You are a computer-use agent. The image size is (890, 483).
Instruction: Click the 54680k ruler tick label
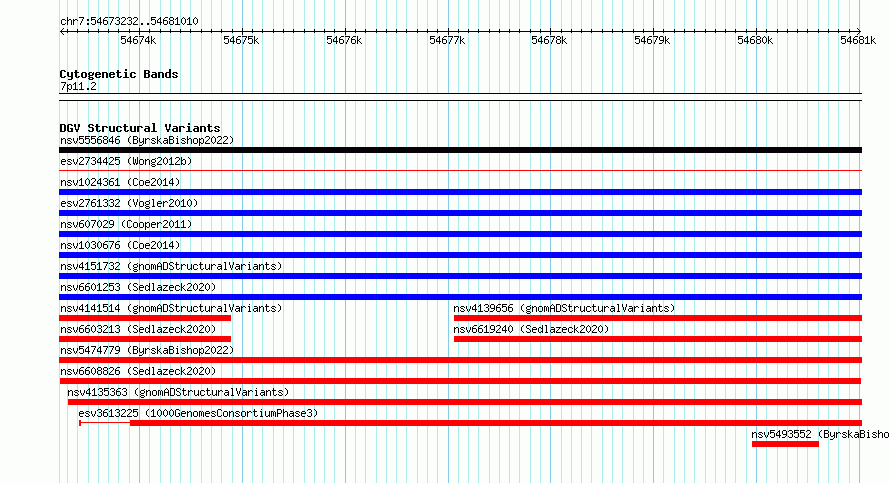coord(755,40)
